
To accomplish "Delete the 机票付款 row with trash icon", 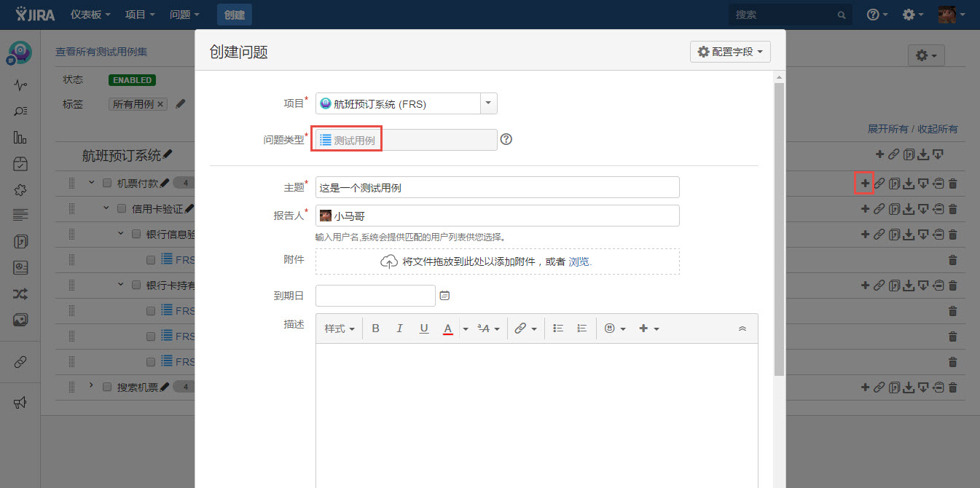I will 952,184.
